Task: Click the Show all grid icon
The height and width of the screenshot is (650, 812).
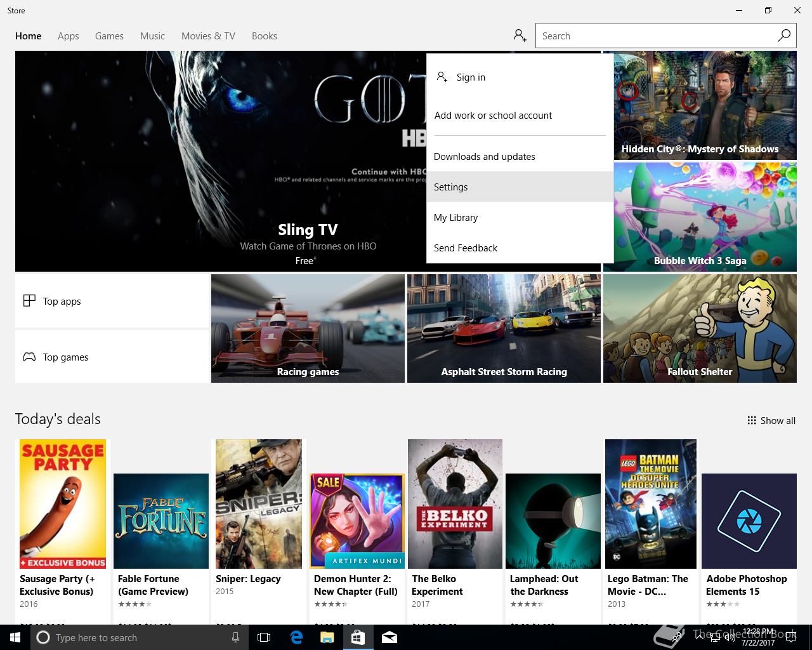Action: (x=752, y=420)
